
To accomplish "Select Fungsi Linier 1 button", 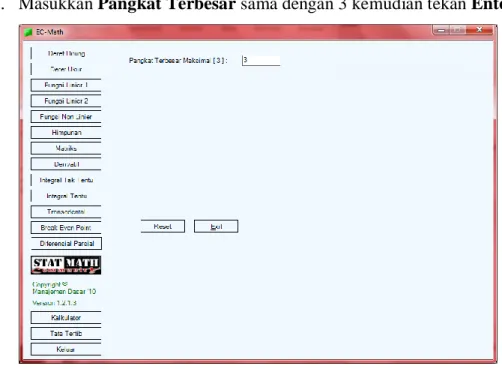I will [x=66, y=85].
